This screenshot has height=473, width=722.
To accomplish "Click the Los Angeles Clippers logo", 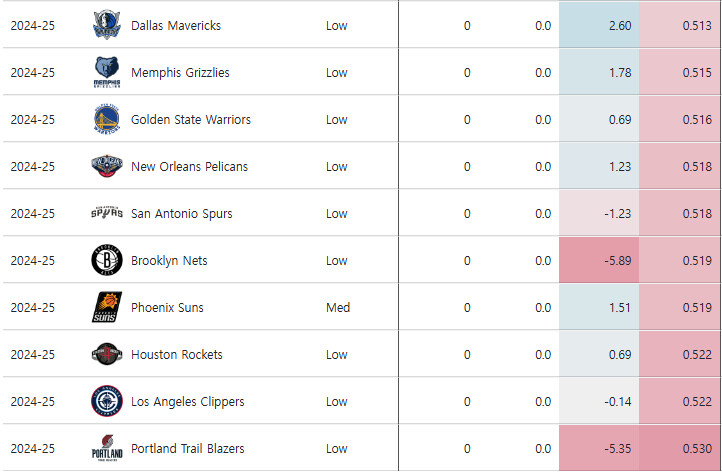I will [x=105, y=401].
